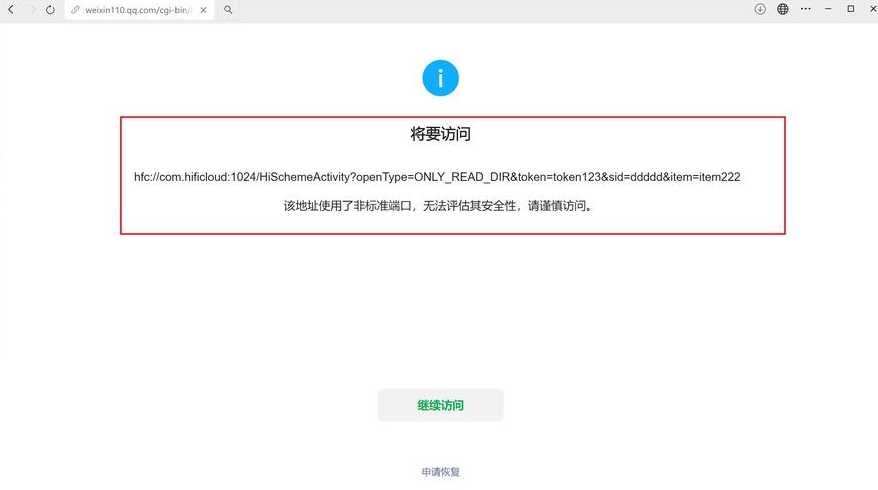Maximize the browser window
The height and width of the screenshot is (490, 878).
coord(851,9)
